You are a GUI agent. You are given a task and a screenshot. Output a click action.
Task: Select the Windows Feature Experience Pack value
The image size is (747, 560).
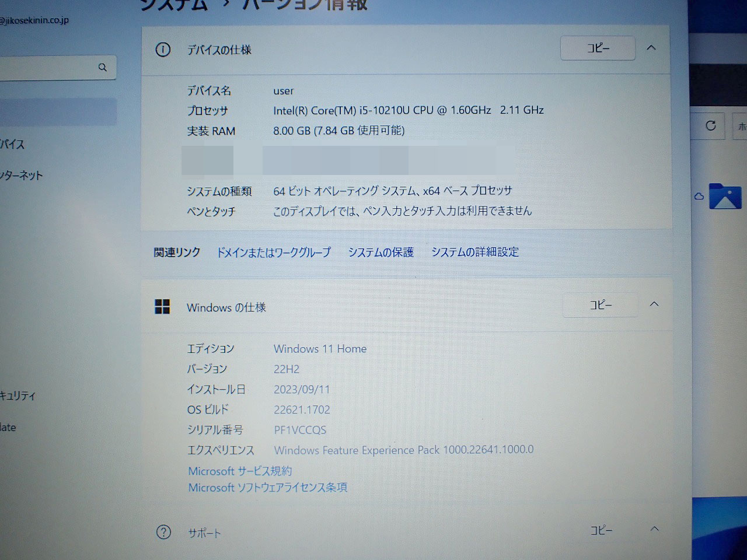pyautogui.click(x=404, y=450)
